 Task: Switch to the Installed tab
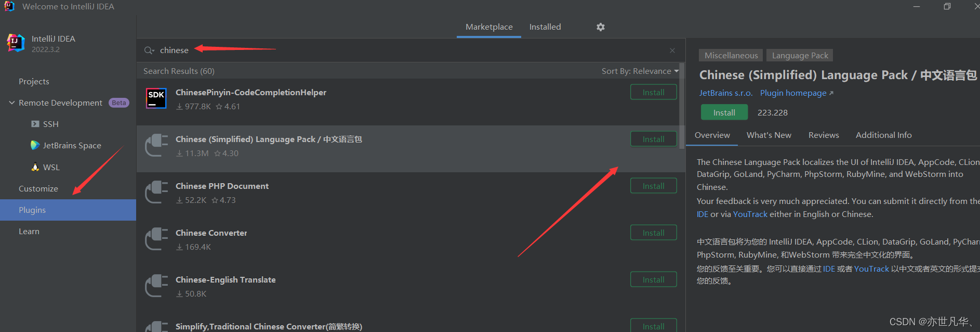pyautogui.click(x=545, y=27)
